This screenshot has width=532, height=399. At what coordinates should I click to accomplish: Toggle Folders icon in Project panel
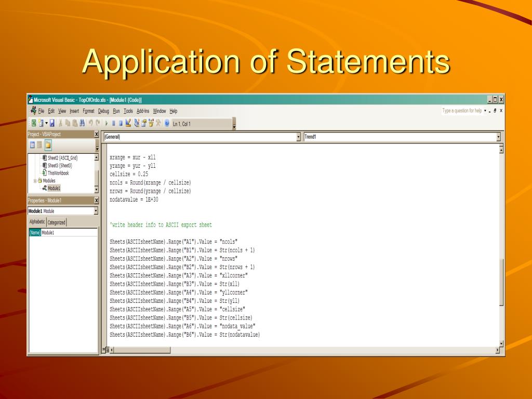[48, 145]
